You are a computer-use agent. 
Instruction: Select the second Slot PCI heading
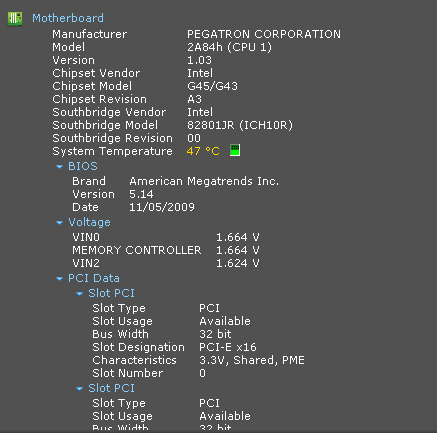coord(111,388)
